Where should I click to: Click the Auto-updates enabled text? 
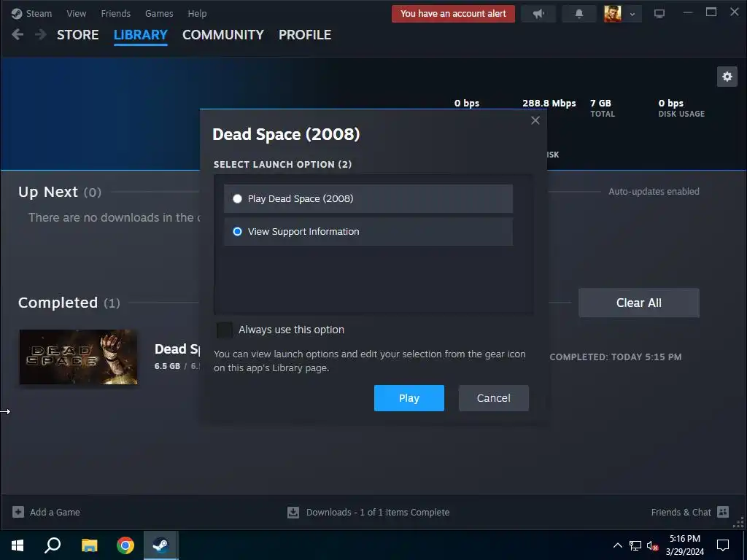coord(654,192)
